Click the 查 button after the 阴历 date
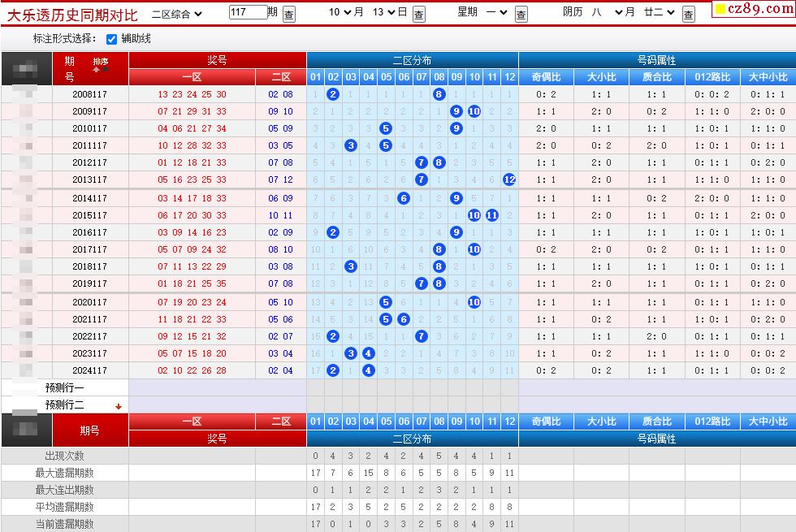The width and height of the screenshot is (796, 532). pyautogui.click(x=689, y=14)
